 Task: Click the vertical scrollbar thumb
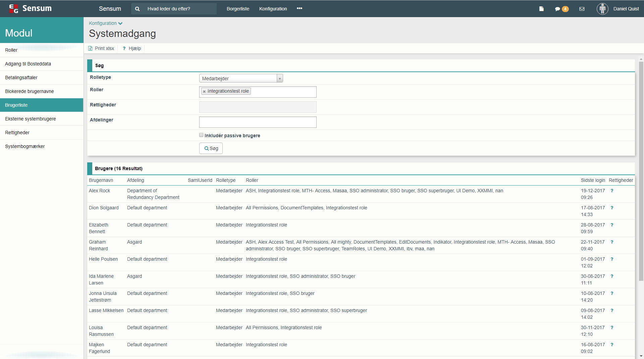click(x=641, y=171)
